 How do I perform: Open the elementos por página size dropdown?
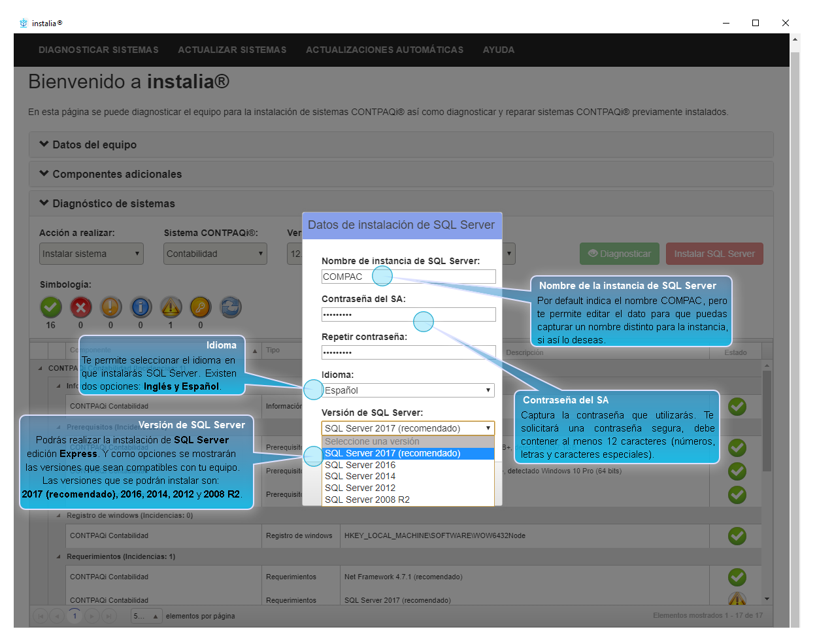tap(146, 616)
